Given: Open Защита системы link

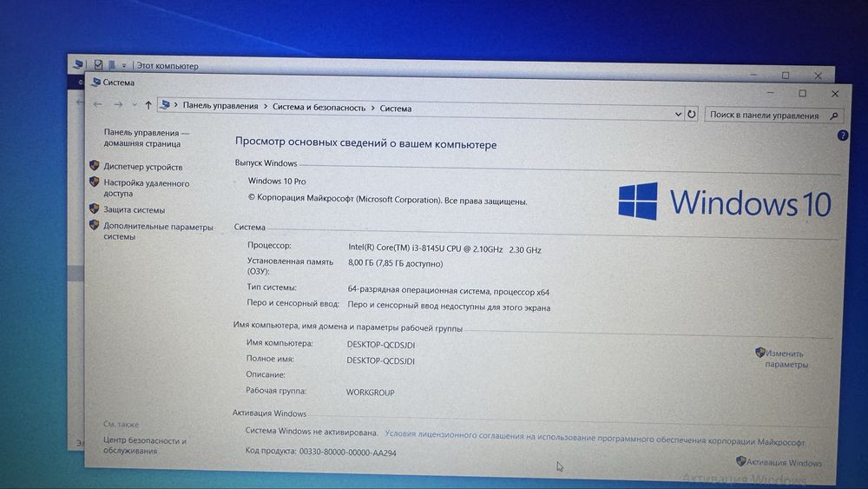Looking at the screenshot, I should point(134,210).
